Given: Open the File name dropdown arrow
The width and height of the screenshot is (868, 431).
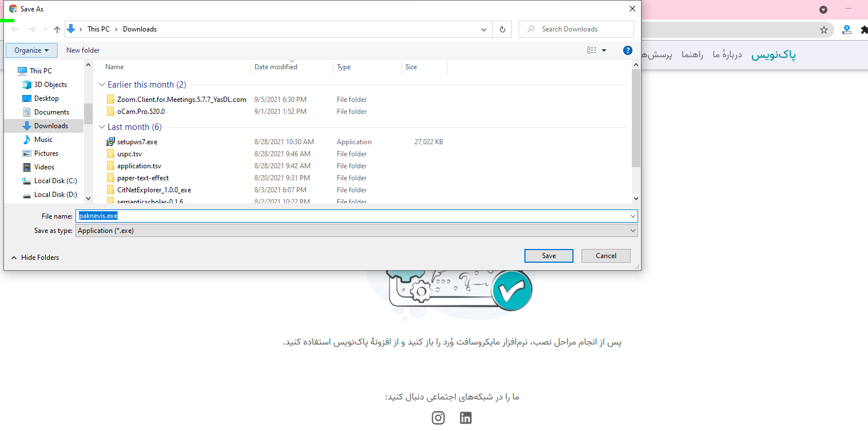Looking at the screenshot, I should [632, 216].
